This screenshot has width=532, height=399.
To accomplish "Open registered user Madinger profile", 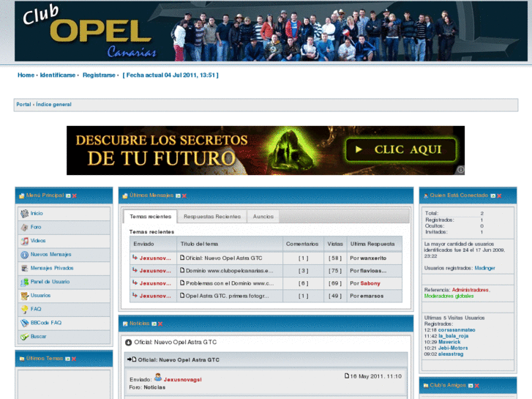I will [484, 268].
